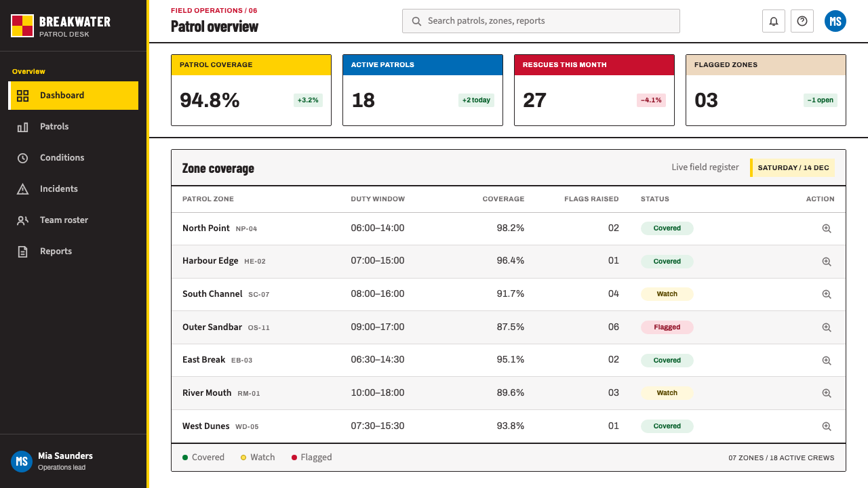Click the Watch status pill for River Mouth
This screenshot has width=868, height=488.
pos(667,393)
